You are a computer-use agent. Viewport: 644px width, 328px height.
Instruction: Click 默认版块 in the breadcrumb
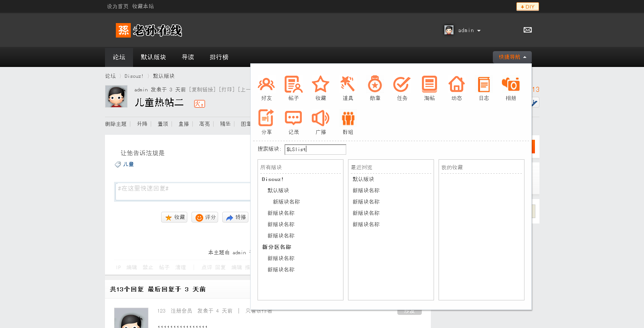pos(164,76)
